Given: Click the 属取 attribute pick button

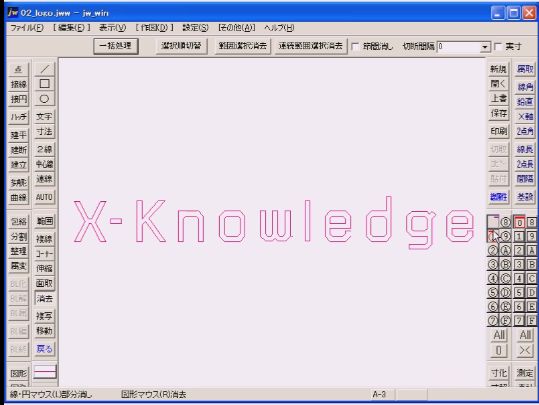Looking at the screenshot, I should tap(525, 69).
